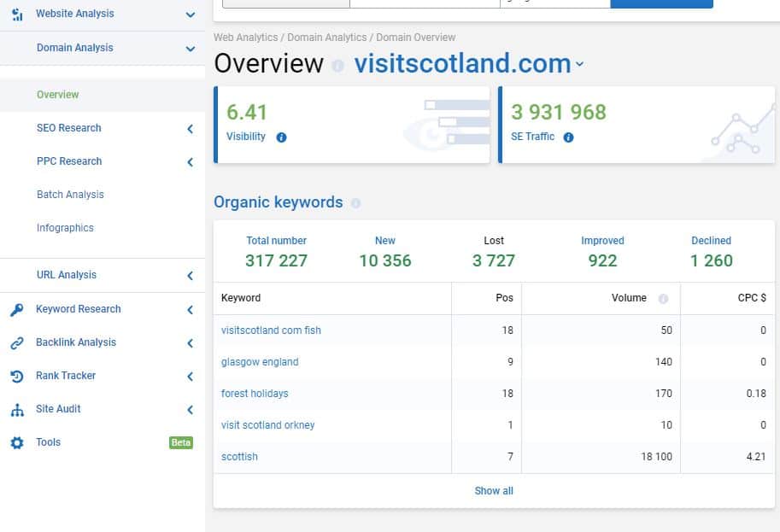Screen dimensions: 780x532
Task: Click the SE Traffic info icon
Action: [568, 137]
